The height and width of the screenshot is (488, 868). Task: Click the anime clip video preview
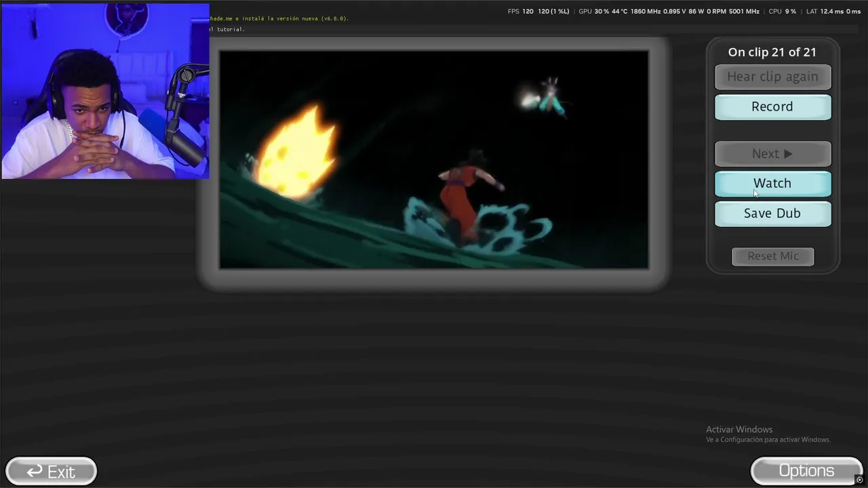click(434, 159)
